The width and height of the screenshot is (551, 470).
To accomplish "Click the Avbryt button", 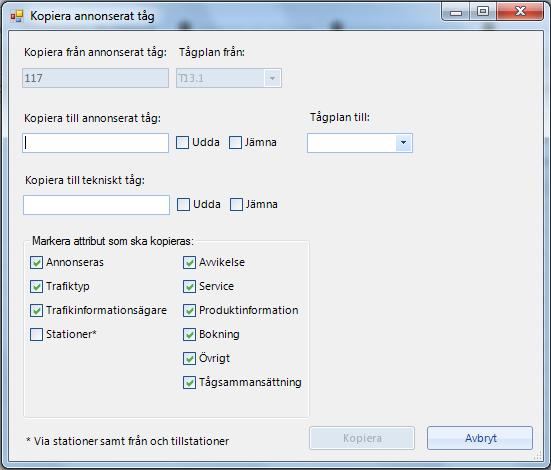I will coord(480,438).
